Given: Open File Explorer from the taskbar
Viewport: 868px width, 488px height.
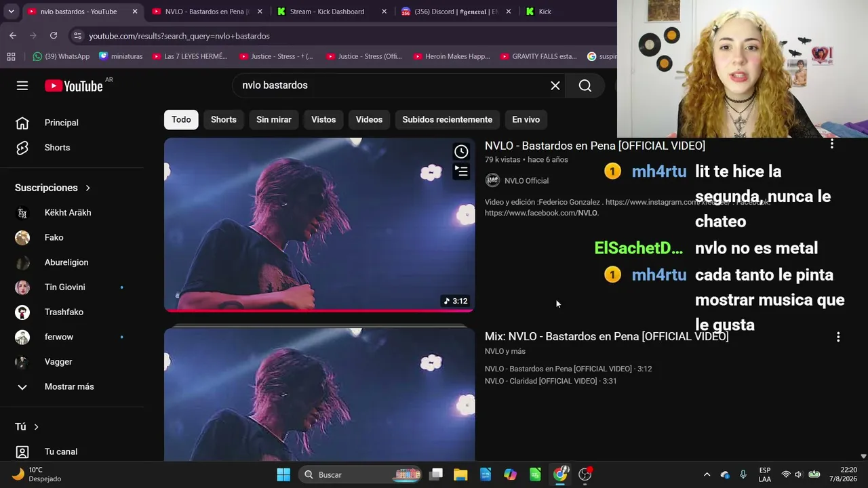Looking at the screenshot, I should 460,474.
